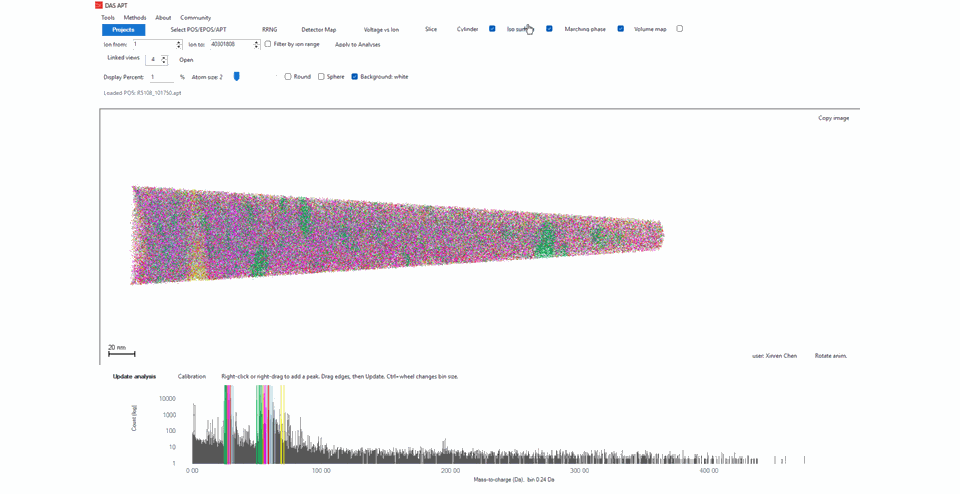This screenshot has width=960, height=494.
Task: Toggle the checkbox right of Marching phase
Action: coord(621,29)
